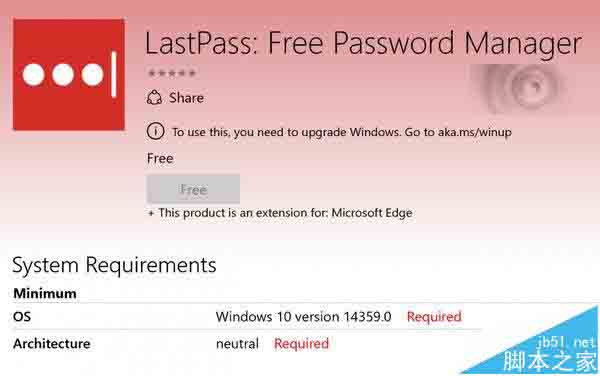This screenshot has width=600, height=376.
Task: Select the System Requirements heading
Action: click(114, 265)
